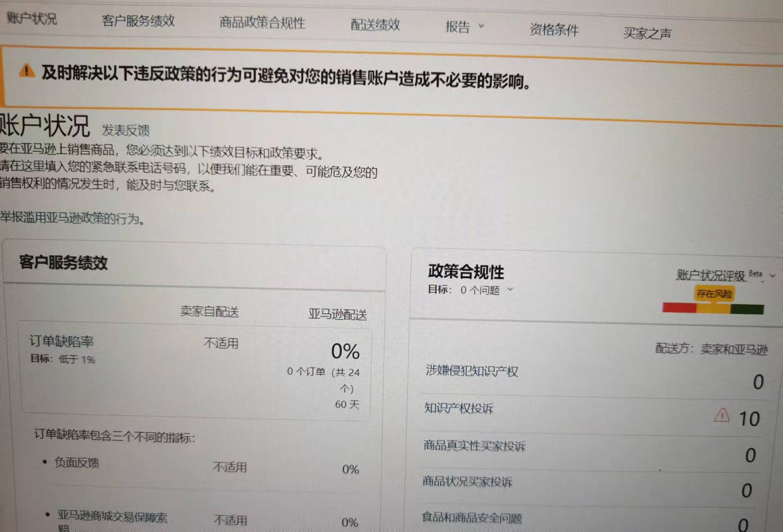
Task: Click the red segment of rating bar
Action: (x=679, y=308)
